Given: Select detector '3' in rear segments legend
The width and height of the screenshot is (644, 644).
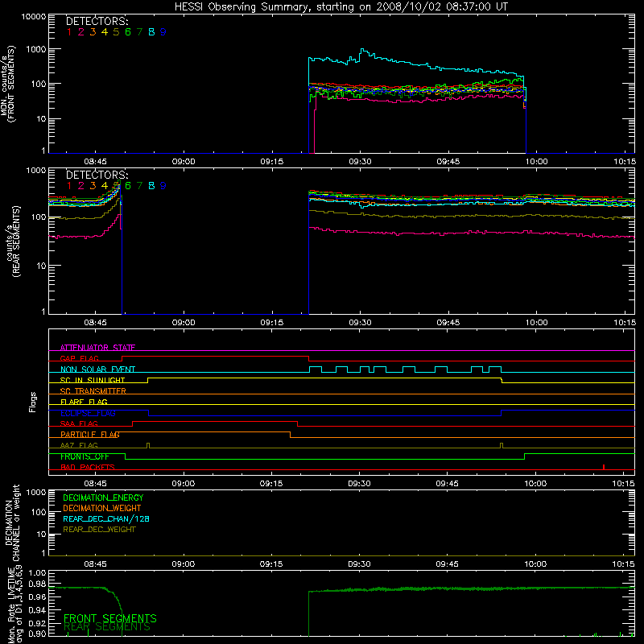Looking at the screenshot, I should (x=93, y=186).
